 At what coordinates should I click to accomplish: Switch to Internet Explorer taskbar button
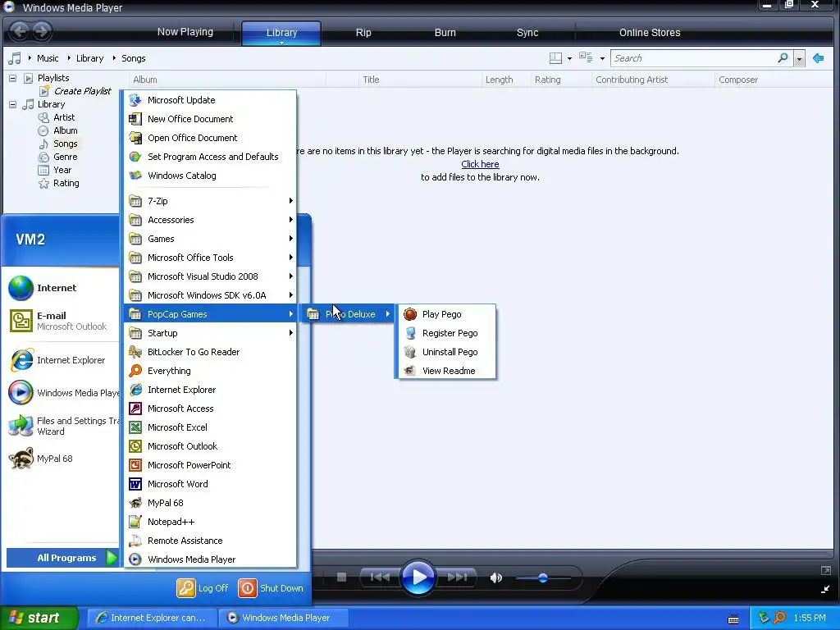point(152,618)
